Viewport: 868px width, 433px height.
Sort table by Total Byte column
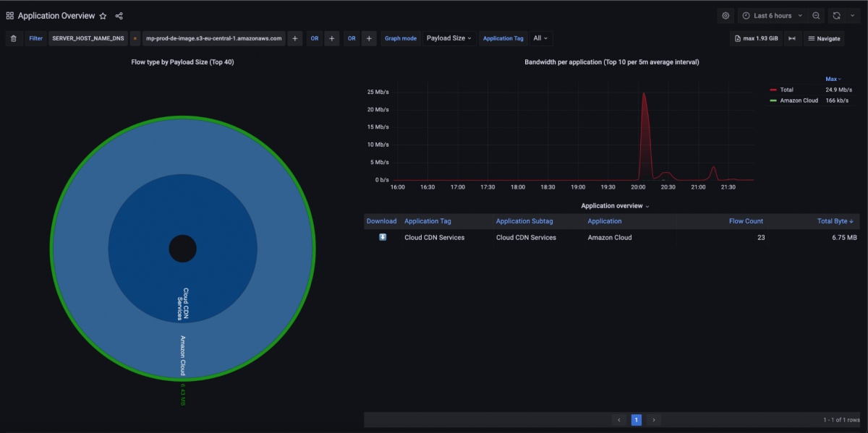835,221
